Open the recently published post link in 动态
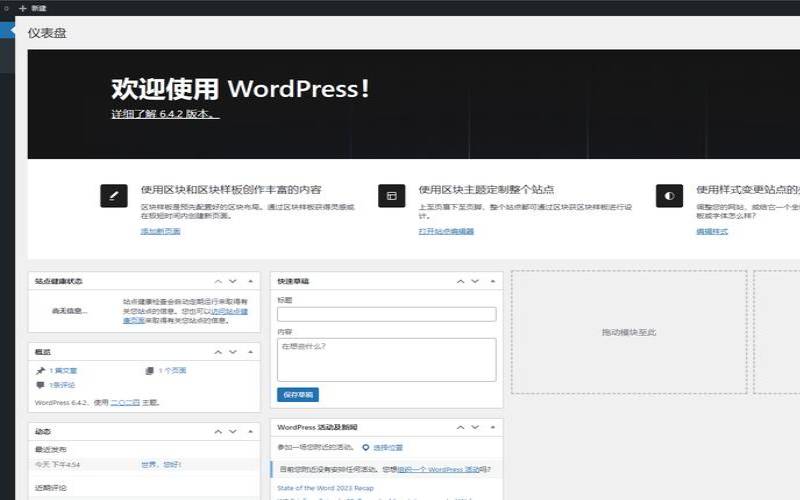 coord(161,464)
